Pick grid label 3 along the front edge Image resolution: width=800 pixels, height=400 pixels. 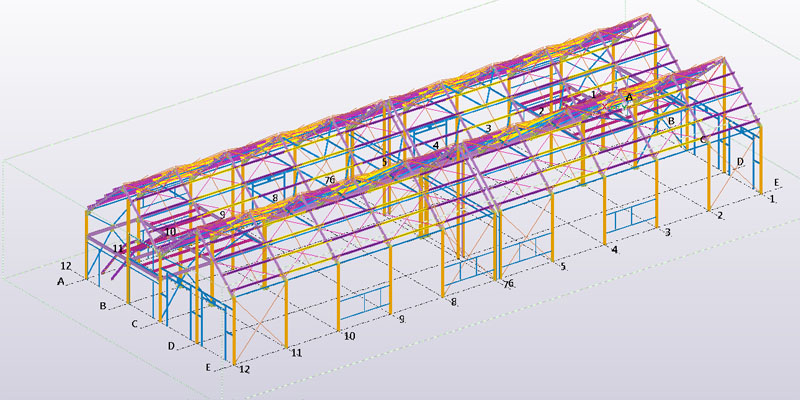[667, 233]
